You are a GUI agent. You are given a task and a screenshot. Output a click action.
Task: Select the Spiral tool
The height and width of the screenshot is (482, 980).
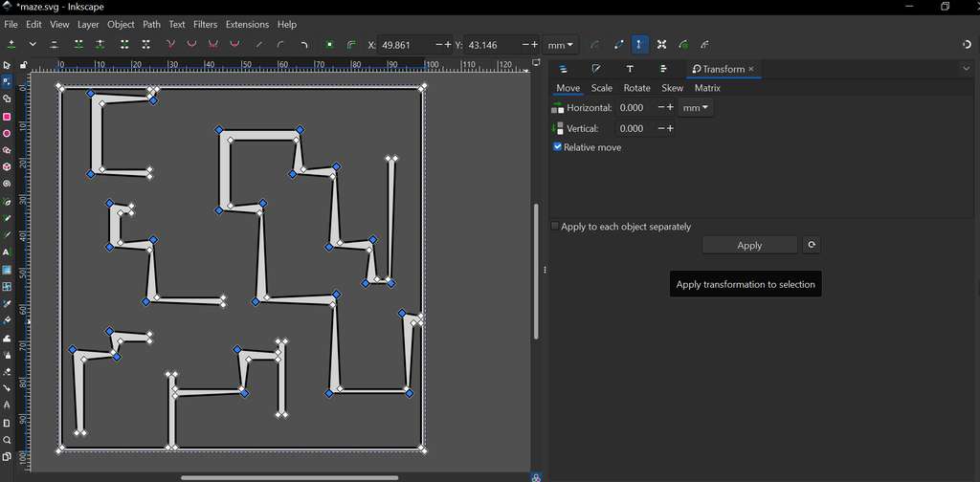pyautogui.click(x=7, y=185)
